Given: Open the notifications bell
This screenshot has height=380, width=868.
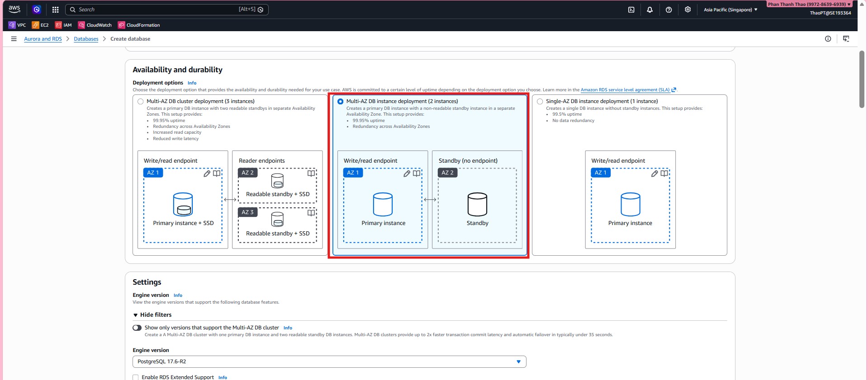Looking at the screenshot, I should [650, 9].
